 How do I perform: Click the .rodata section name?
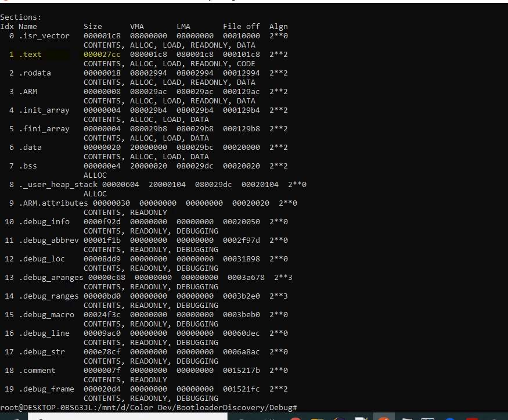35,73
